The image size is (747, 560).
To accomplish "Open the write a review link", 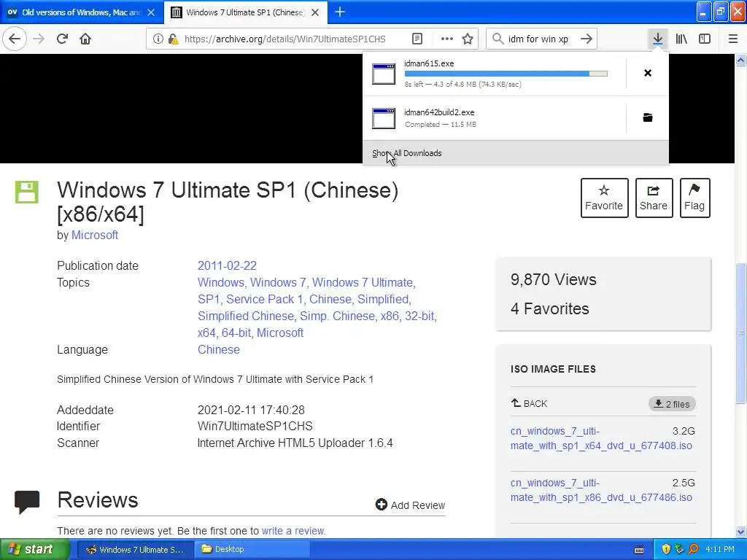I will click(x=293, y=531).
